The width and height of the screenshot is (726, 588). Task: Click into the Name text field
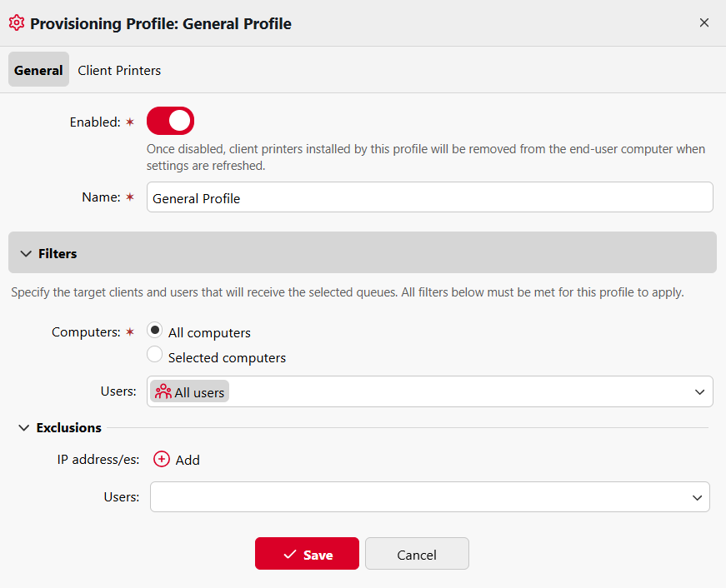click(429, 197)
